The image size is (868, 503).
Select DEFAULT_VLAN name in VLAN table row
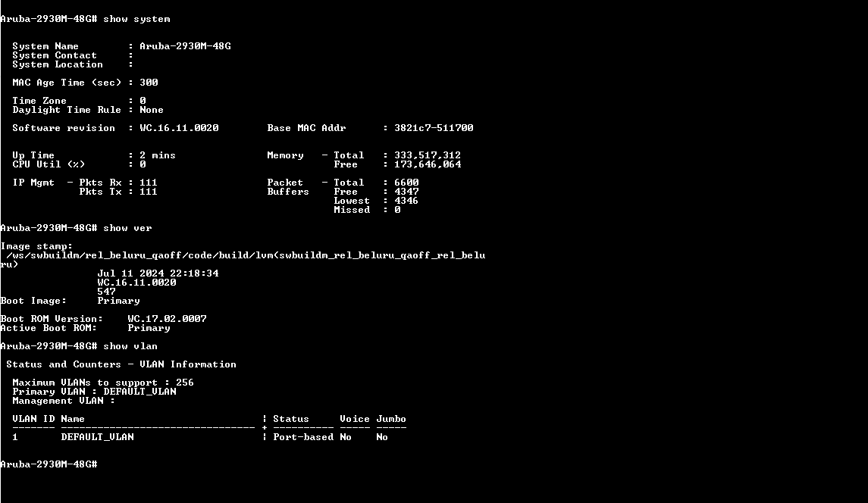coord(98,437)
